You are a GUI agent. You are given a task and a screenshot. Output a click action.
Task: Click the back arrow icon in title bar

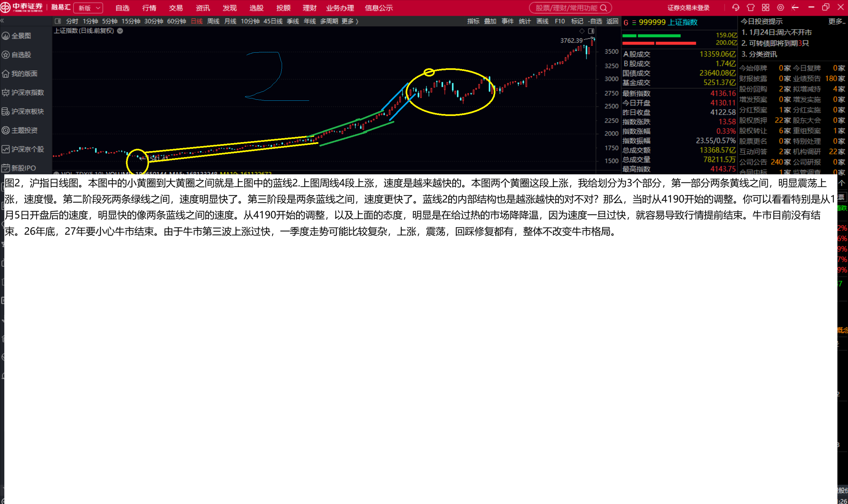(795, 8)
